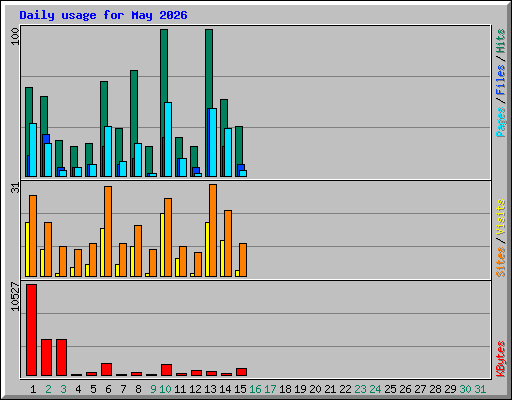This screenshot has height=400, width=512.
Task: Select day label 20 on the x-axis
Action: [315, 389]
